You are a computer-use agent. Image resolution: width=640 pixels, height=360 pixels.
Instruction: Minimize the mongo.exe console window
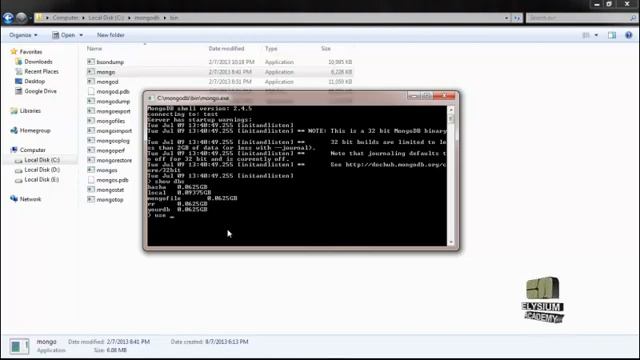[413, 96]
